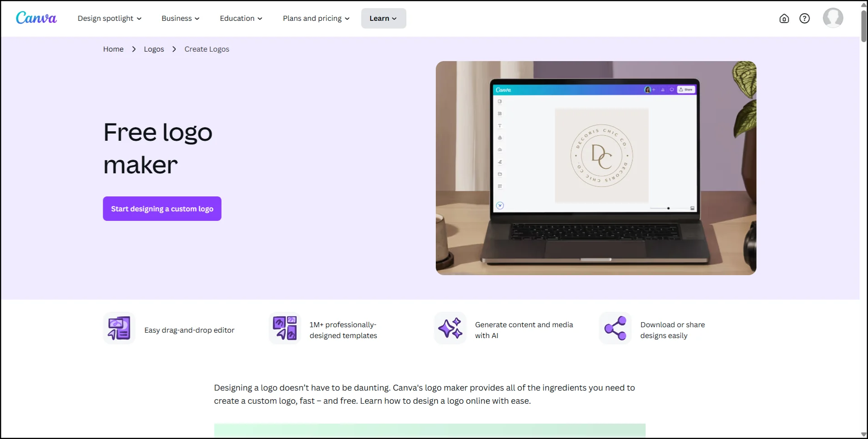
Task: Expand the Learn dropdown chevron
Action: 394,19
